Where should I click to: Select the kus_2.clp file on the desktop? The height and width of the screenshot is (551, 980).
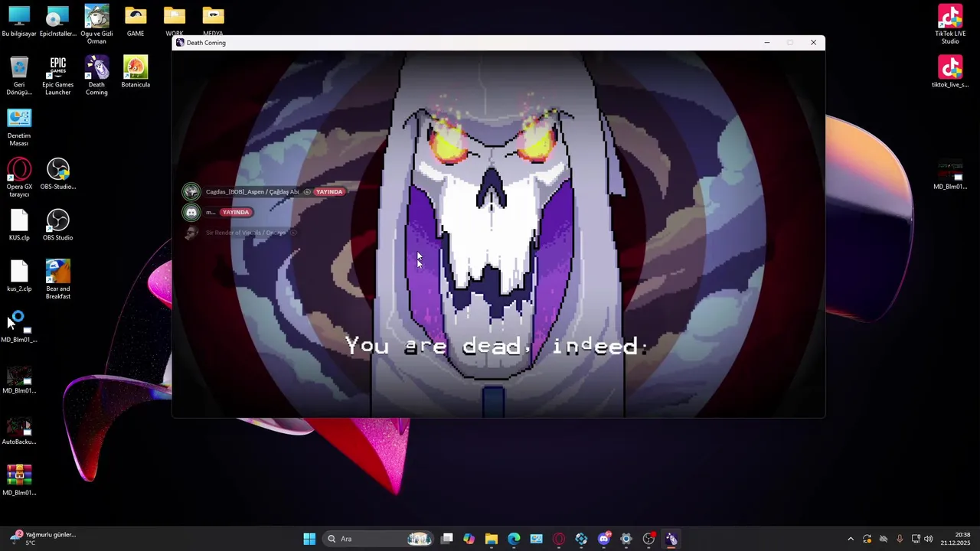pyautogui.click(x=19, y=276)
